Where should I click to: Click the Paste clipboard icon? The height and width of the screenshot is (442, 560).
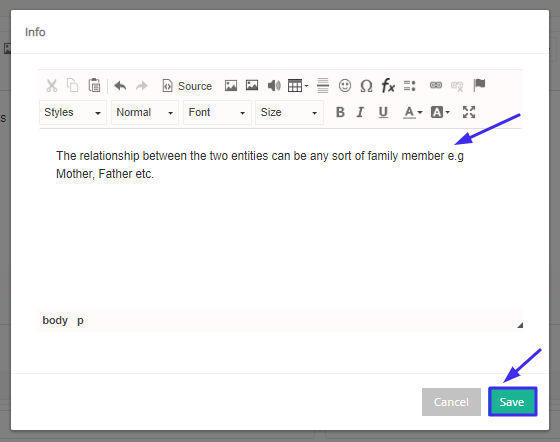[94, 86]
